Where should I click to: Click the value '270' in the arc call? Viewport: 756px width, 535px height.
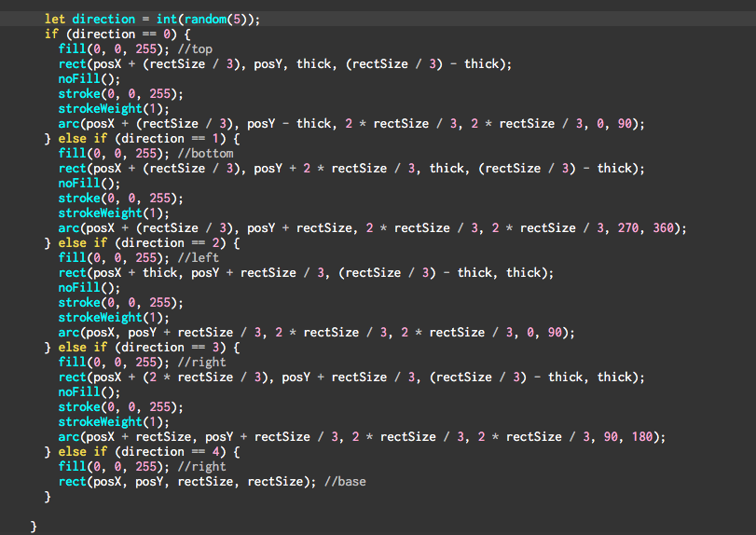[x=628, y=228]
